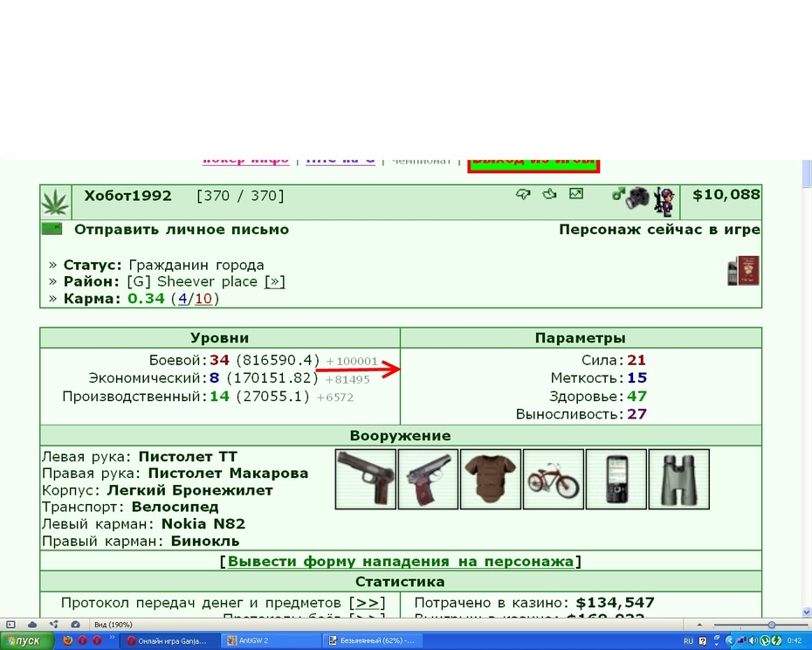Open the Пистолет Макарова weapon image
Screen dimensions: 812x650
(429, 480)
